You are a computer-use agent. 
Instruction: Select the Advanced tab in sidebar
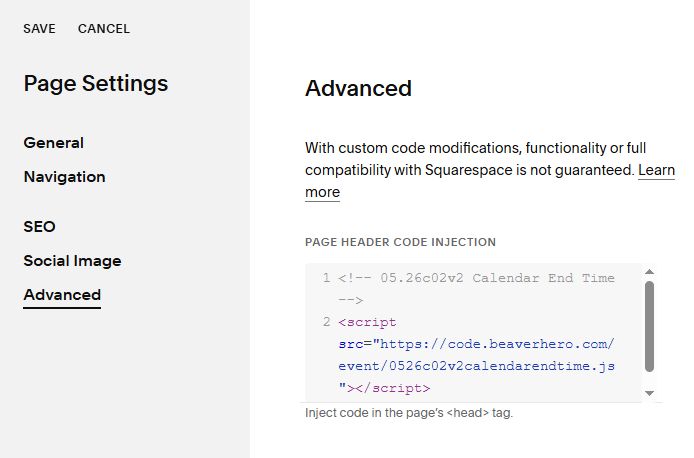tap(62, 295)
